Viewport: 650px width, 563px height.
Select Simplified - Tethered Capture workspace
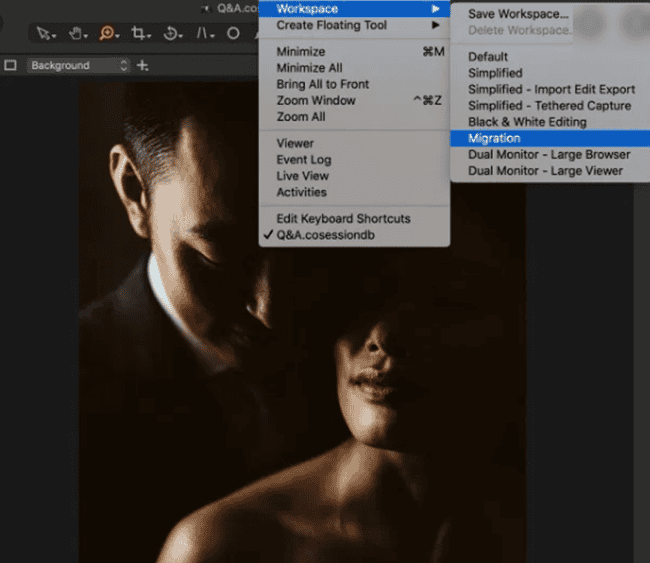point(550,106)
